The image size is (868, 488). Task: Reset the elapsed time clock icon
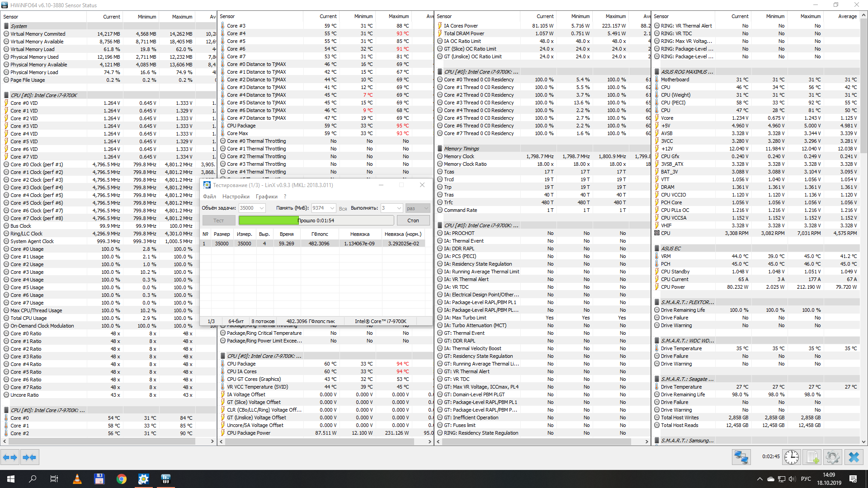tap(791, 457)
